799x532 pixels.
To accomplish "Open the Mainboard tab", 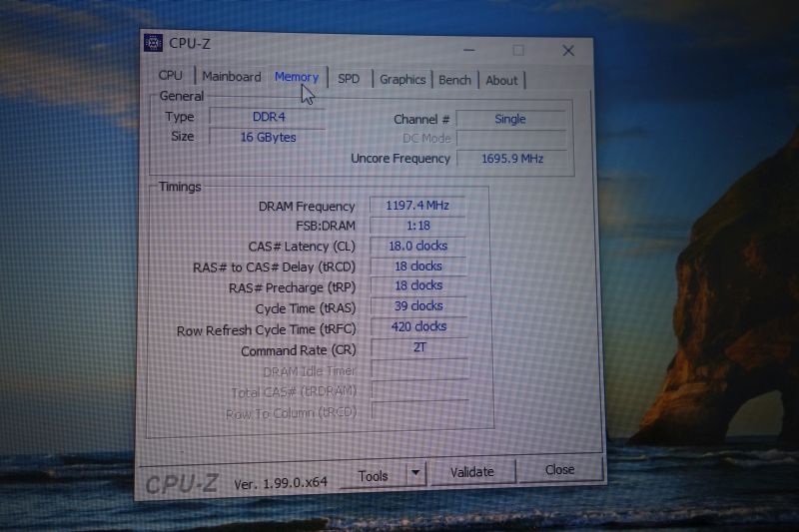I will 232,77.
